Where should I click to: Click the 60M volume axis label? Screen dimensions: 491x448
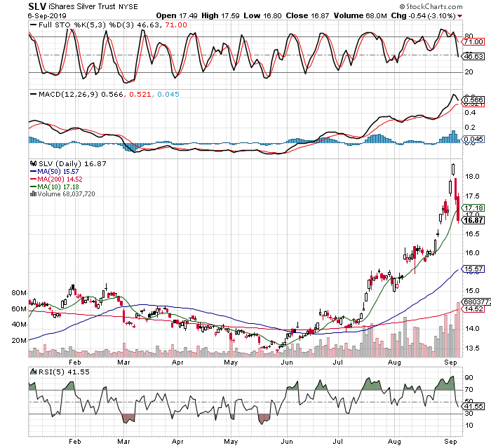[x=19, y=309]
